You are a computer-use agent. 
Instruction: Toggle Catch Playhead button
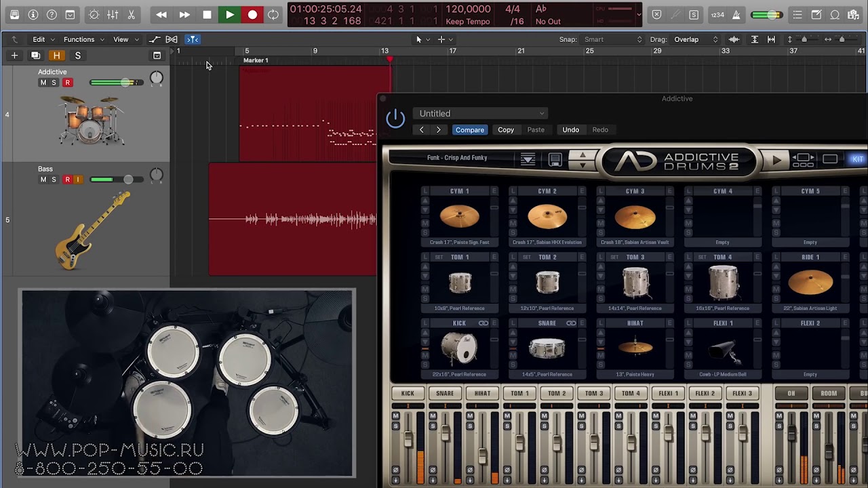coord(193,39)
